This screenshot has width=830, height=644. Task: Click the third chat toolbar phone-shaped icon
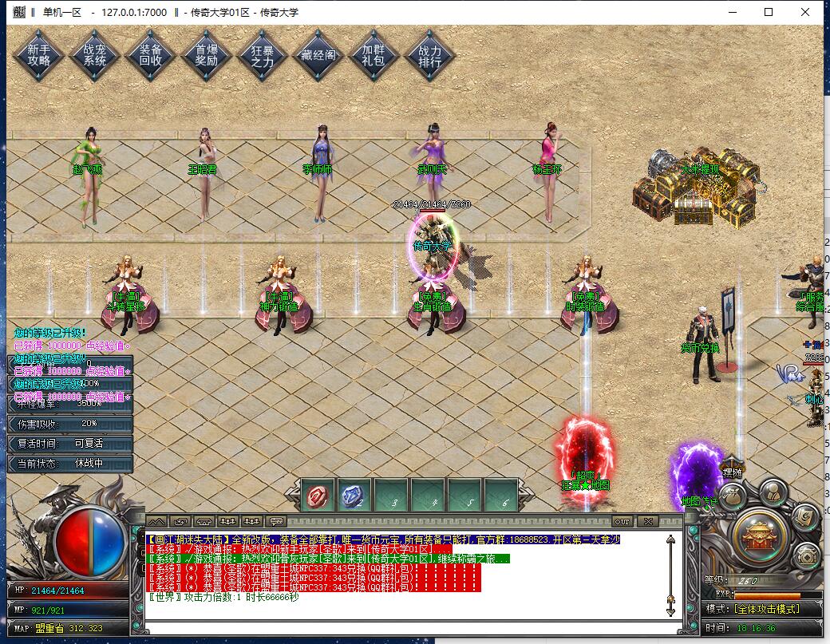204,522
